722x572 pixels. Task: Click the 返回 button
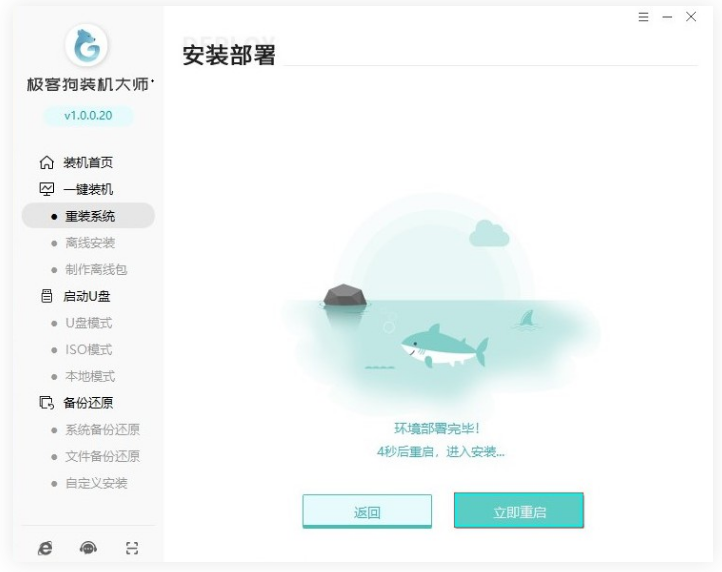click(x=367, y=511)
